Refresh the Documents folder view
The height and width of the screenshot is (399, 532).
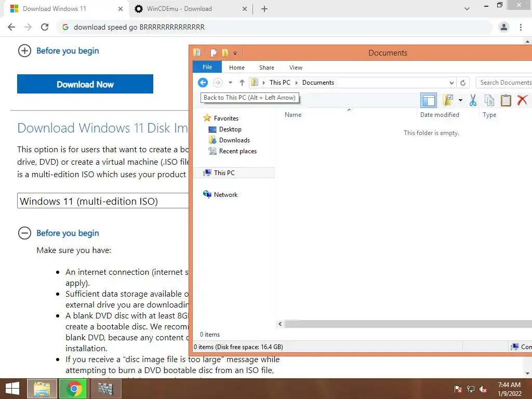pyautogui.click(x=463, y=83)
